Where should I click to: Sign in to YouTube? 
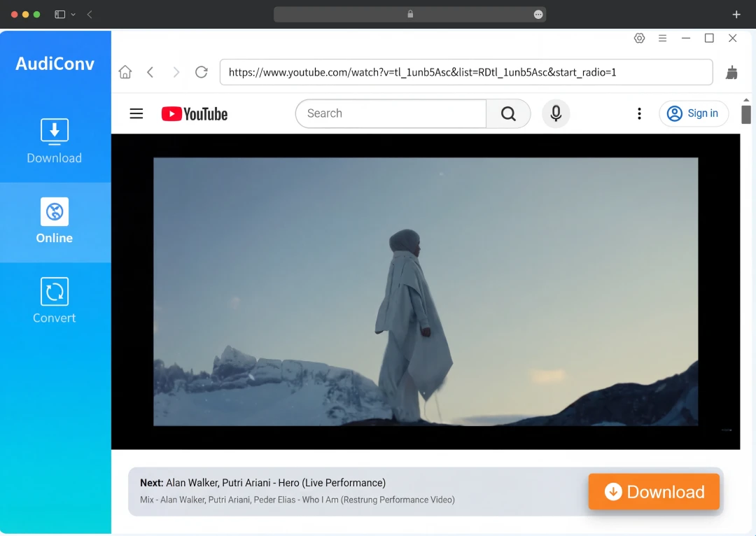694,113
